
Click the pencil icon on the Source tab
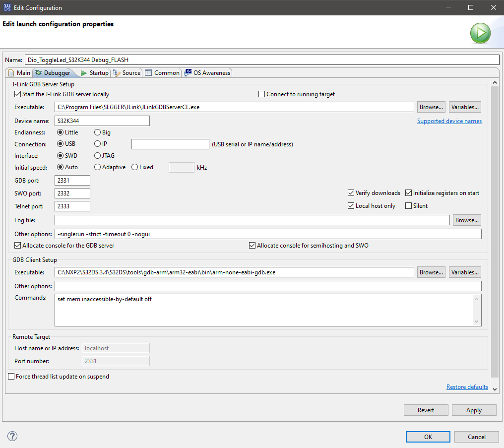point(117,72)
